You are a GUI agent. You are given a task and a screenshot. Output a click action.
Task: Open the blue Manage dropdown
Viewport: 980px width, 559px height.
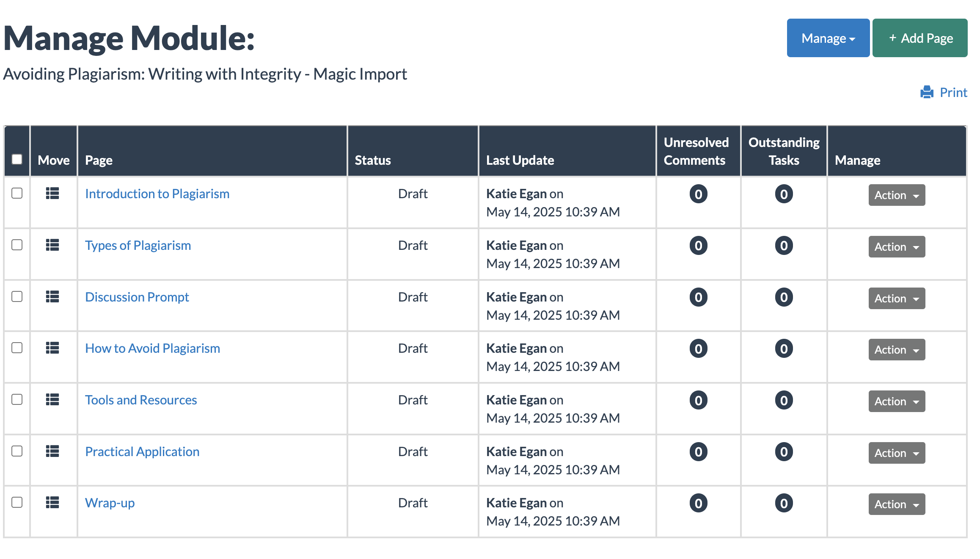click(828, 38)
